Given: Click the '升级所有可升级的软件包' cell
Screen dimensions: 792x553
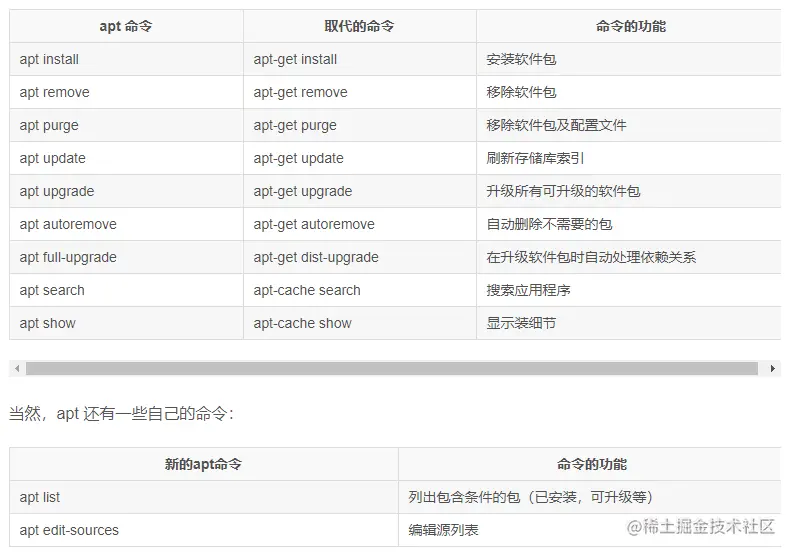Looking at the screenshot, I should click(x=629, y=191).
